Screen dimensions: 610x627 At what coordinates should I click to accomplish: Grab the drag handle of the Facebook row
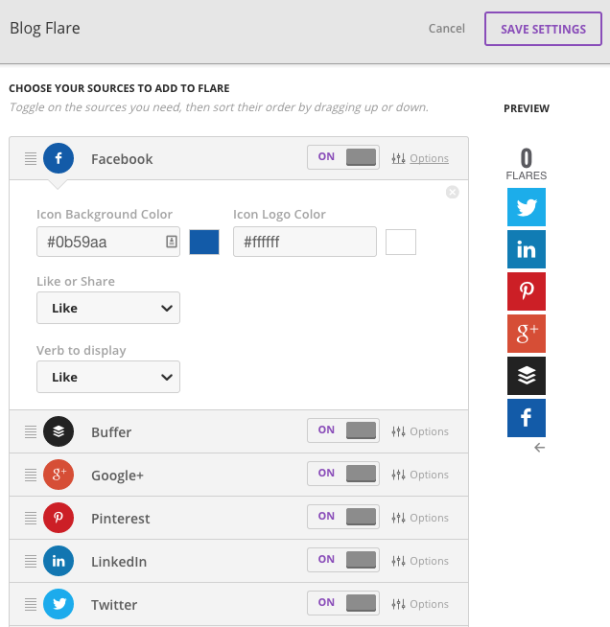coord(31,159)
